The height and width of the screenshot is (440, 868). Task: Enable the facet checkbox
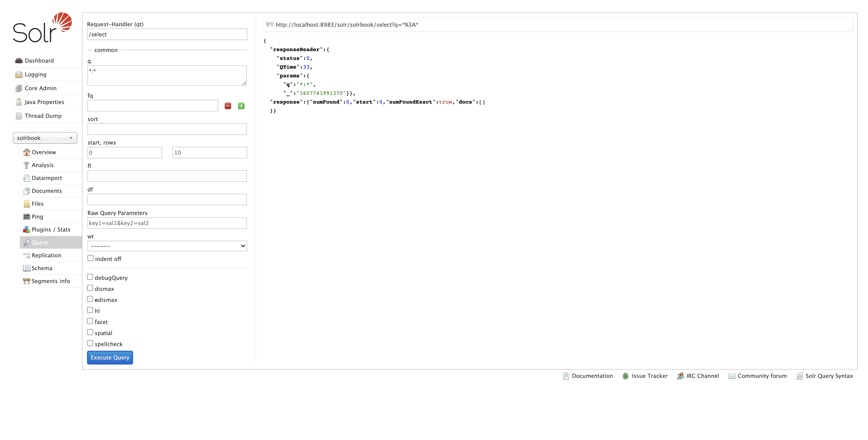90,321
